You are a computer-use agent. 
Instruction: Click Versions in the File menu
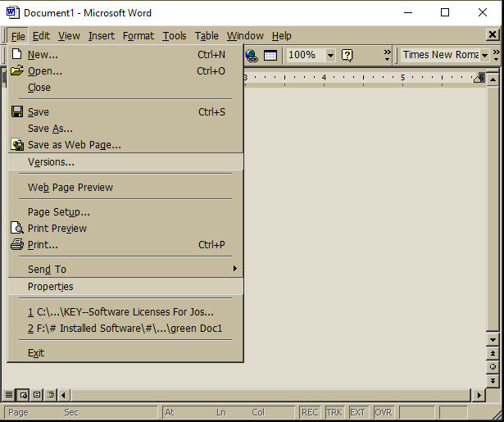coord(51,162)
